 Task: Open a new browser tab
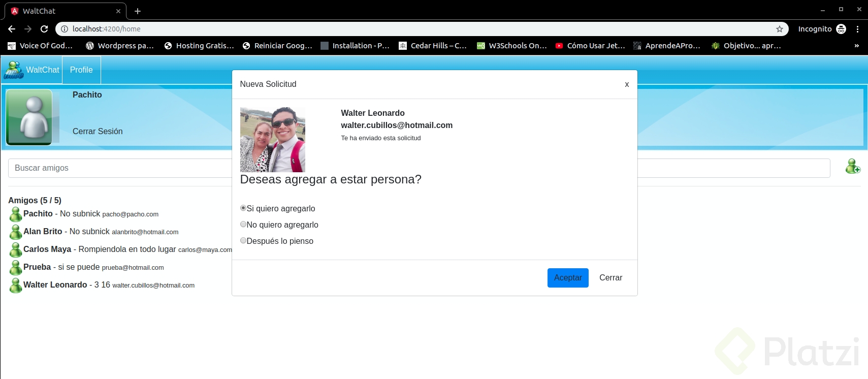(x=138, y=11)
